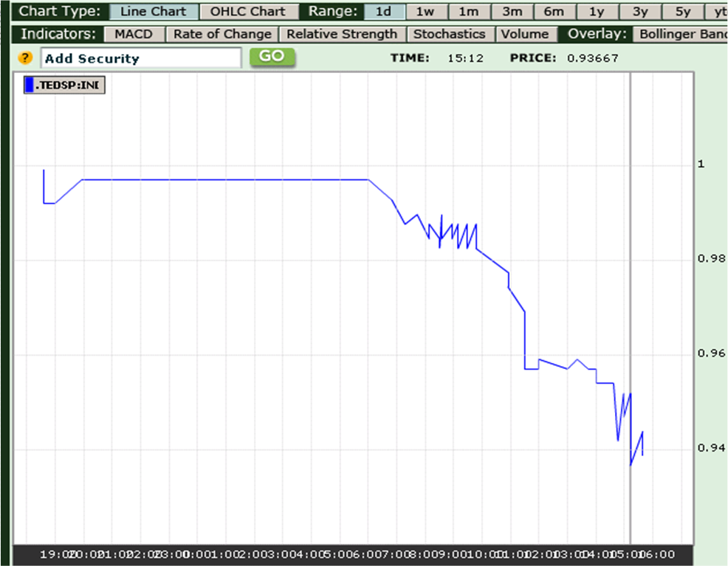Click the Chart Type: label
The image size is (728, 566).
tap(59, 11)
